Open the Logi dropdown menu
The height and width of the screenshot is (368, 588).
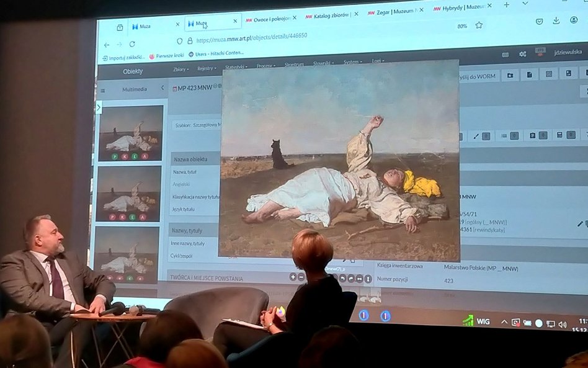[x=378, y=61]
